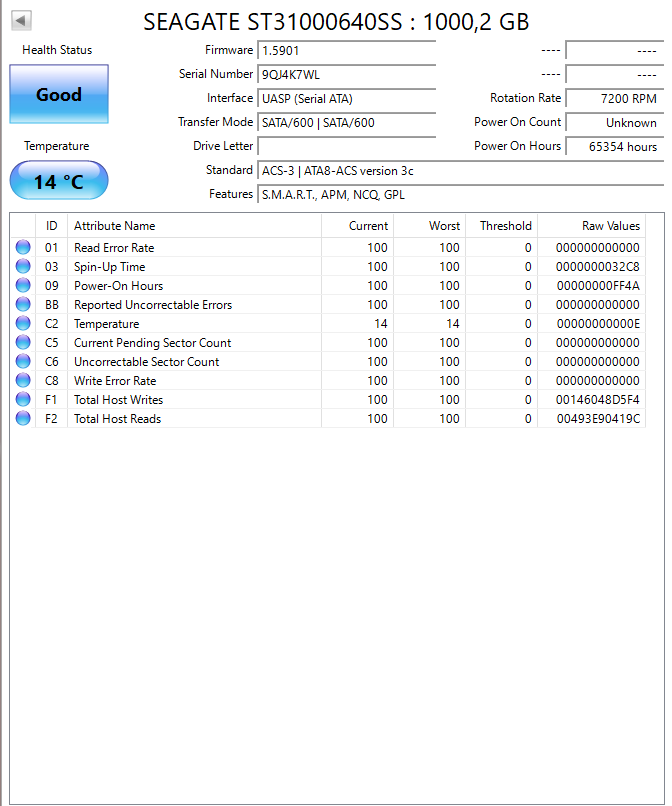Click the Raw Values column header

coord(591,226)
